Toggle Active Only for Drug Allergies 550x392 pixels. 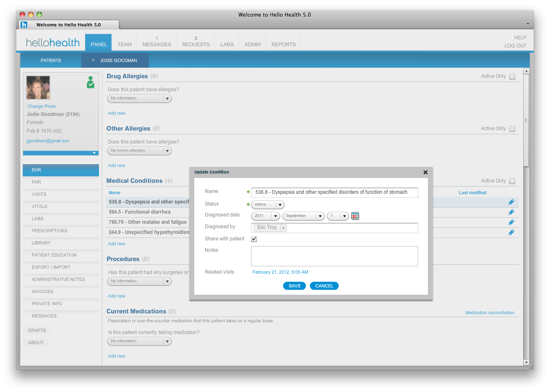click(x=512, y=76)
